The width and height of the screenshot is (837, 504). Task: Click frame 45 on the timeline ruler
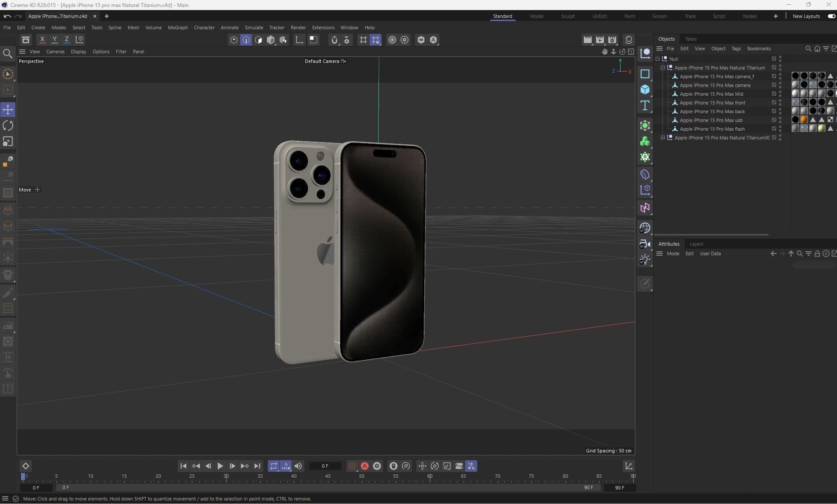click(328, 477)
